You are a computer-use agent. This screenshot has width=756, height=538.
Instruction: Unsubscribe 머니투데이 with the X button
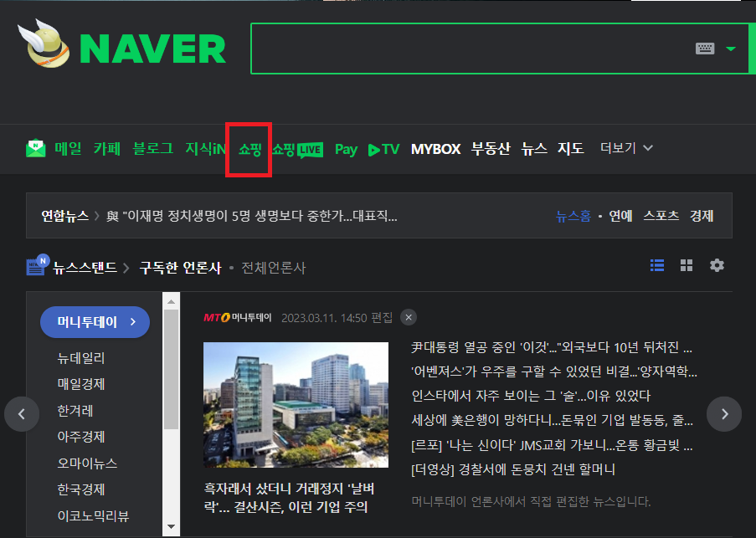pos(409,317)
